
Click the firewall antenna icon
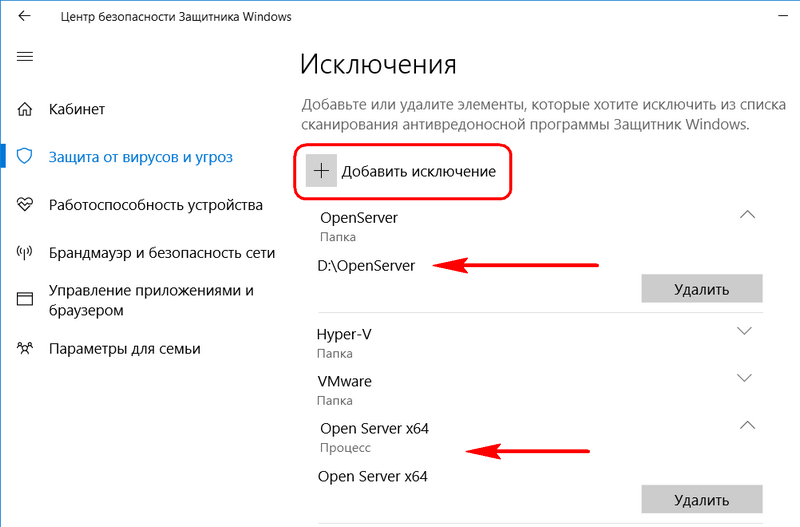(x=24, y=252)
